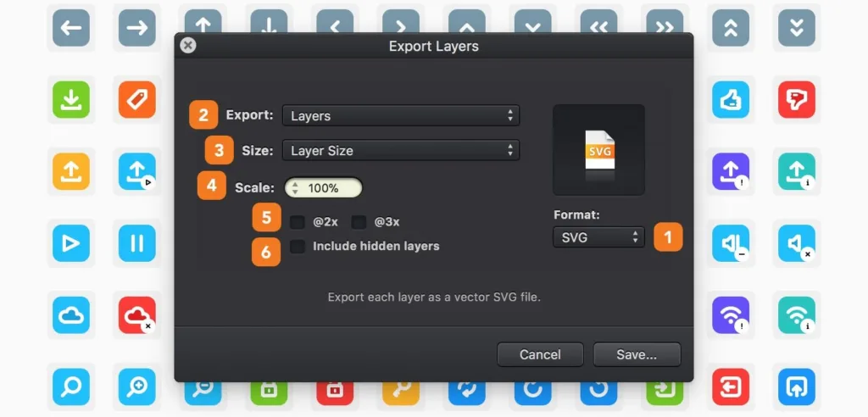Enable the @3x checkbox
This screenshot has width=868, height=417.
point(359,222)
